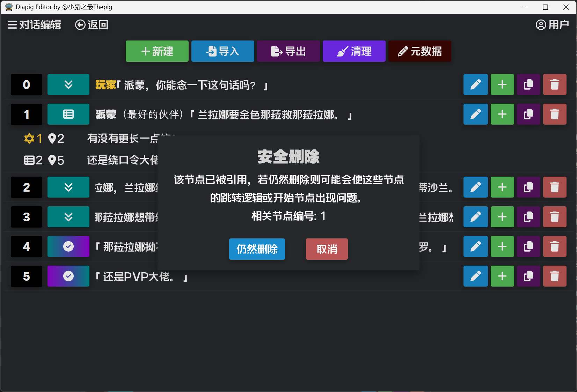Toggle the list-type button on node 1

coord(68,114)
